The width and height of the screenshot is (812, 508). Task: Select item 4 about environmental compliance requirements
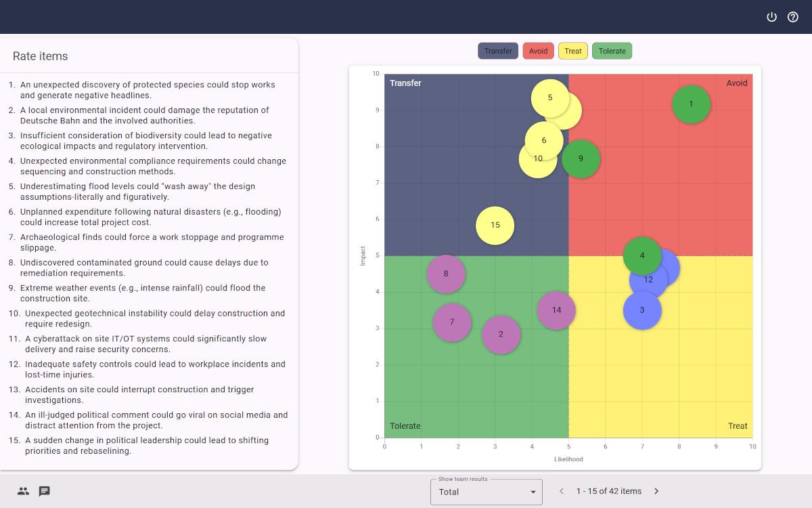point(149,166)
